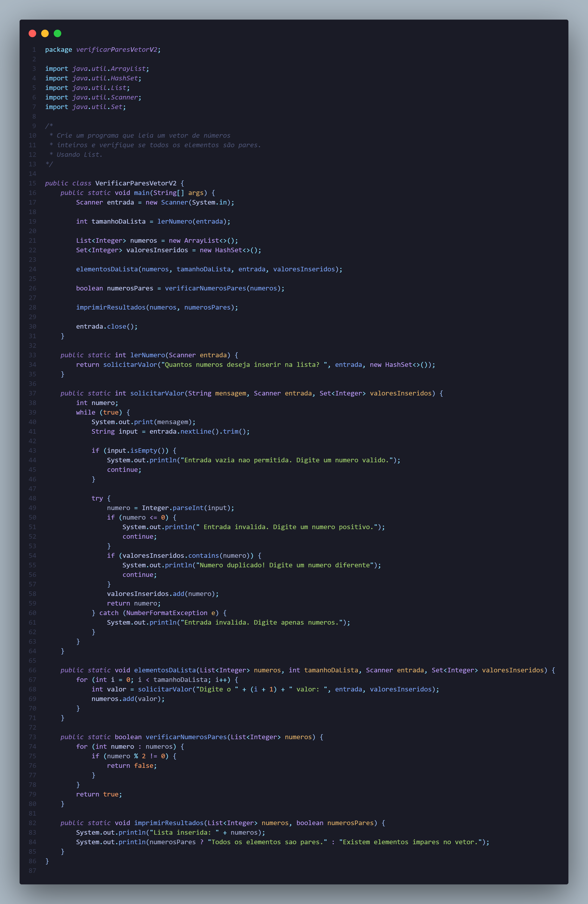Screen dimensions: 588x904
Task: Click line number 50 in the gutter
Action: 33,517
